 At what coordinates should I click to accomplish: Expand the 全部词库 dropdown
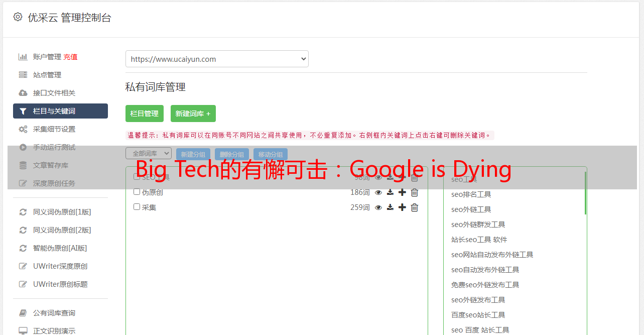[149, 154]
